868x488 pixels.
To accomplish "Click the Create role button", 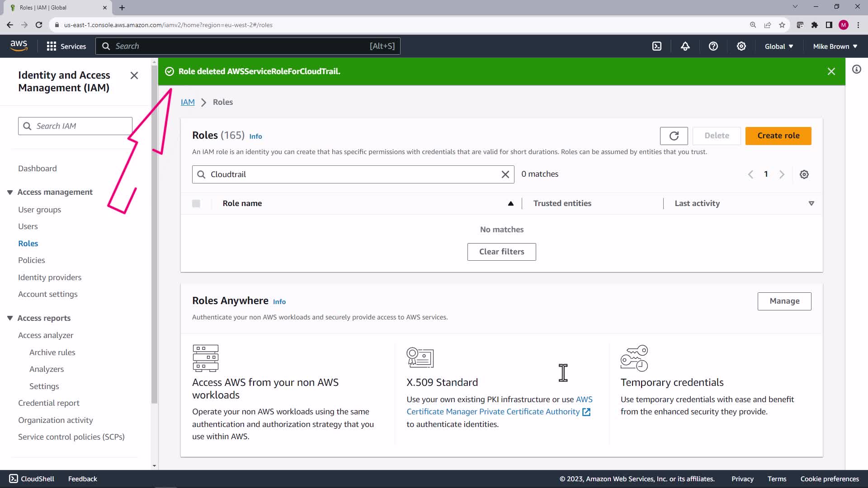I will (x=778, y=136).
